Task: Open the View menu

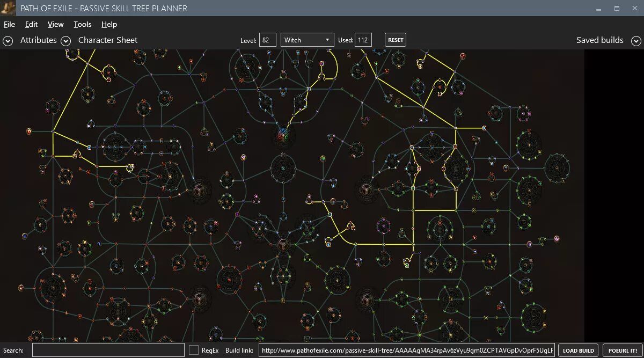Action: coord(55,24)
